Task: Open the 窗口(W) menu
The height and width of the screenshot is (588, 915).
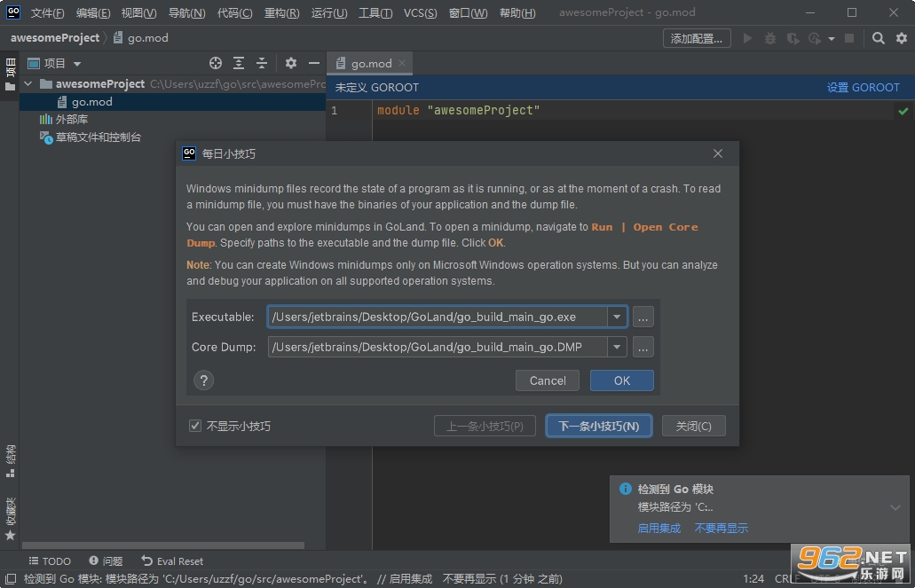Action: point(468,12)
